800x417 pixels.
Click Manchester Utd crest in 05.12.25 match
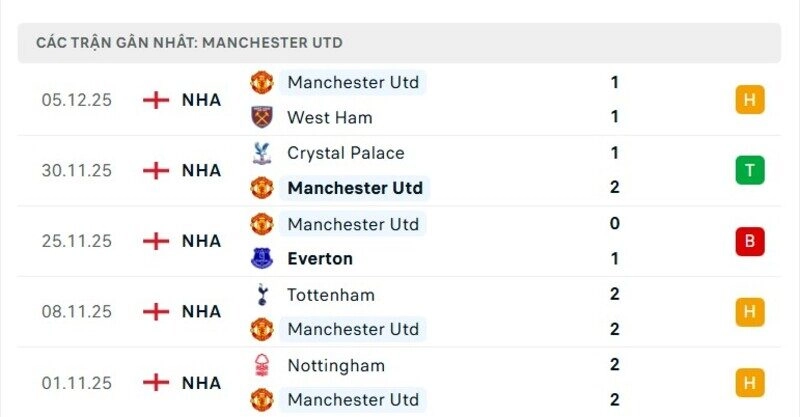click(262, 82)
